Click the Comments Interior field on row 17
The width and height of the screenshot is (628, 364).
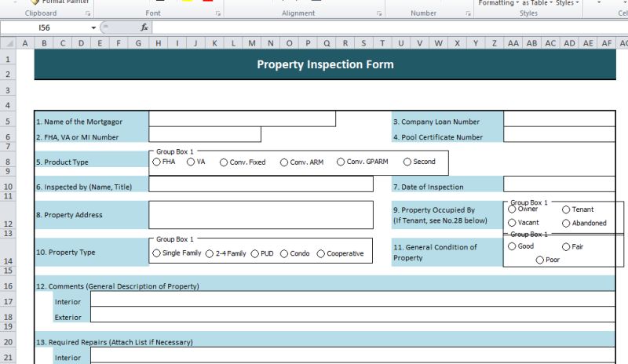(352, 299)
